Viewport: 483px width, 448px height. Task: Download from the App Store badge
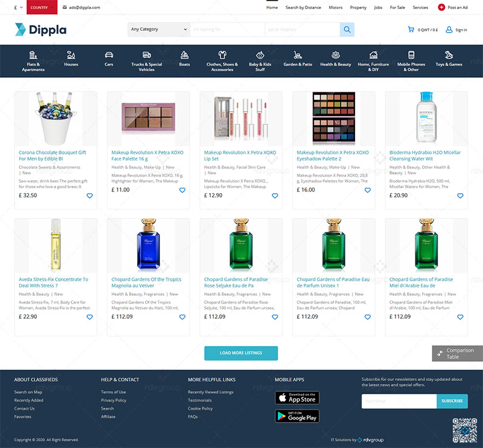pyautogui.click(x=297, y=398)
